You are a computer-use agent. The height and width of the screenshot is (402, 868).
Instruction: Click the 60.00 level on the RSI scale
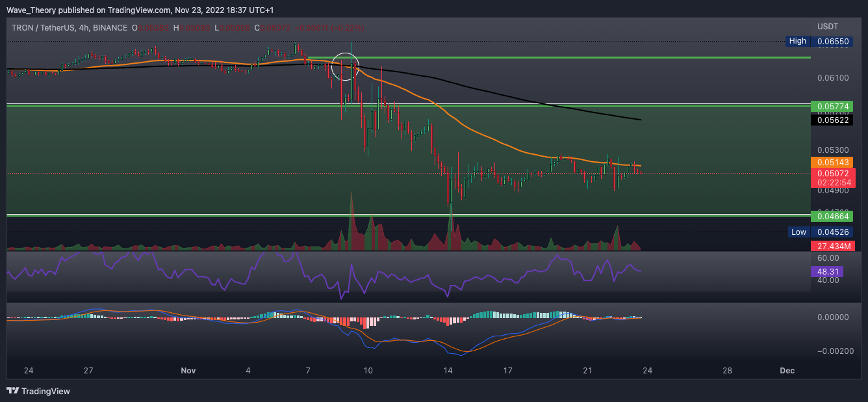point(828,258)
